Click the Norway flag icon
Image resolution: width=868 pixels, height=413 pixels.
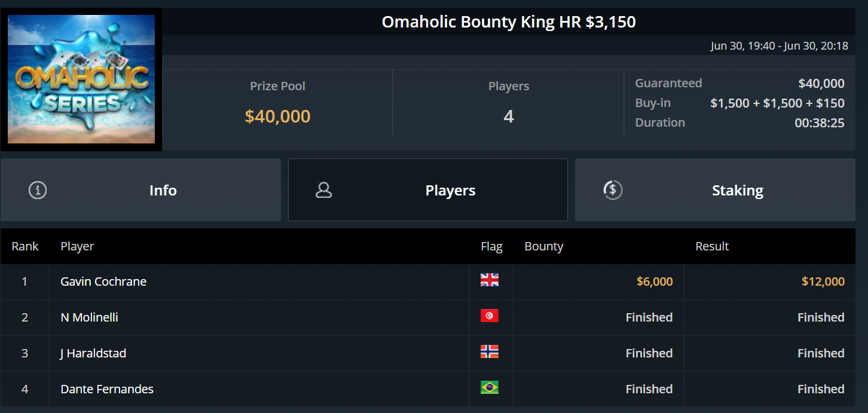[489, 352]
